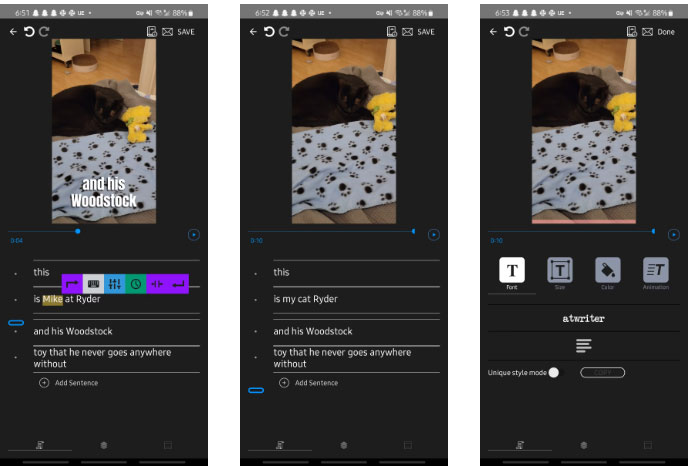690x468 pixels.
Task: Click the clock timing icon in word toolbar
Action: [135, 284]
